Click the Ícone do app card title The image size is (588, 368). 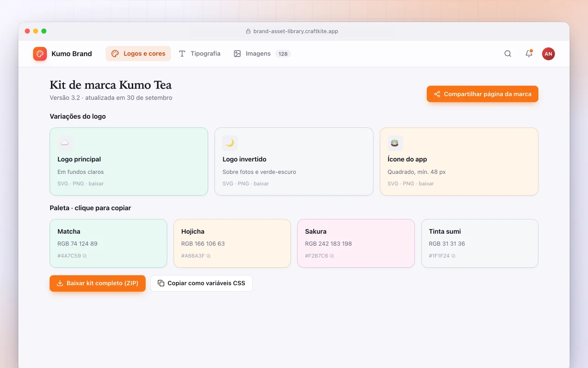(407, 159)
